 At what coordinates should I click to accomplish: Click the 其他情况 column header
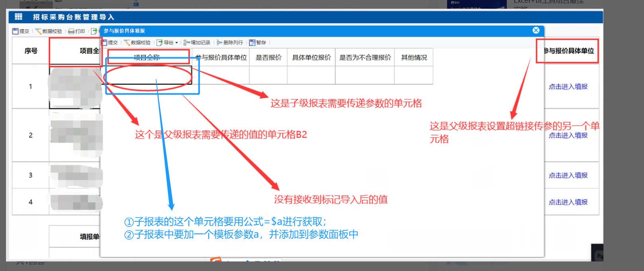pos(414,57)
